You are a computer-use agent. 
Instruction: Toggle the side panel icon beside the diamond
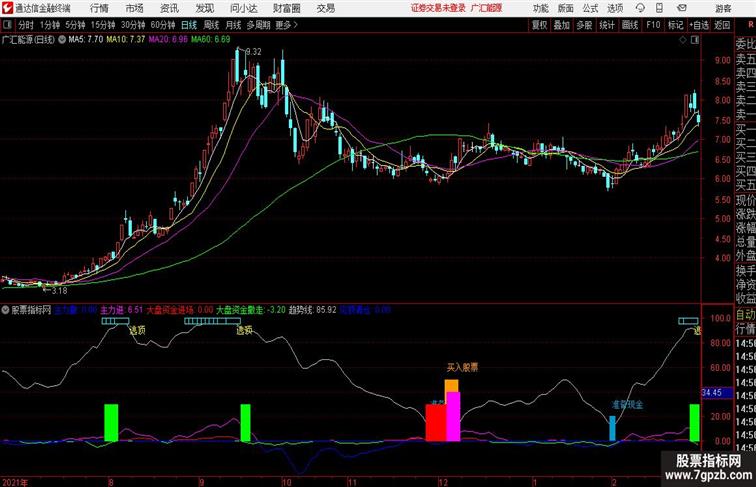695,40
